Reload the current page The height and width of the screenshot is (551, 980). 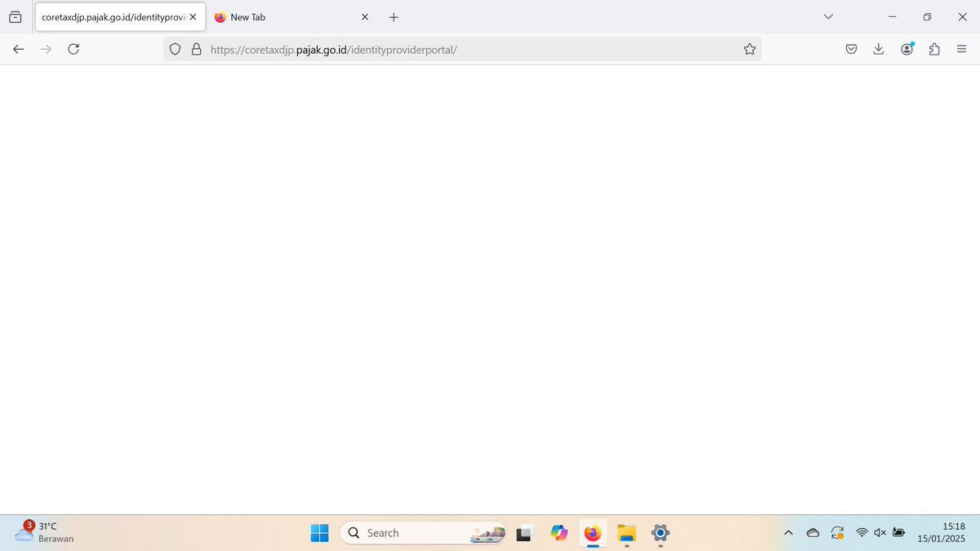coord(73,49)
